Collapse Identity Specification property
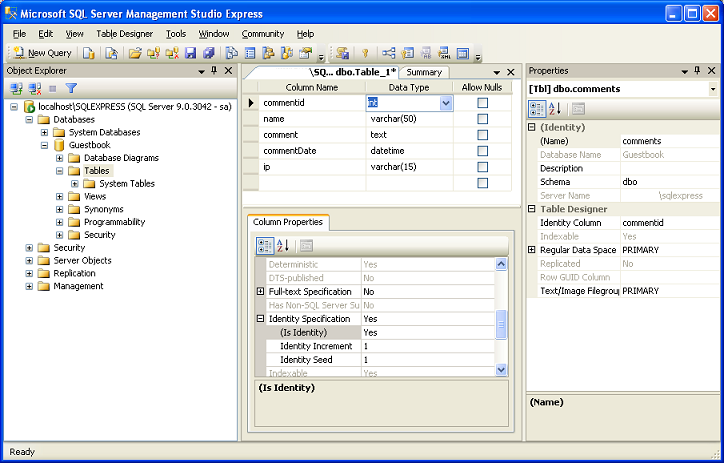Screen dimensions: 724x463 (x=260, y=319)
